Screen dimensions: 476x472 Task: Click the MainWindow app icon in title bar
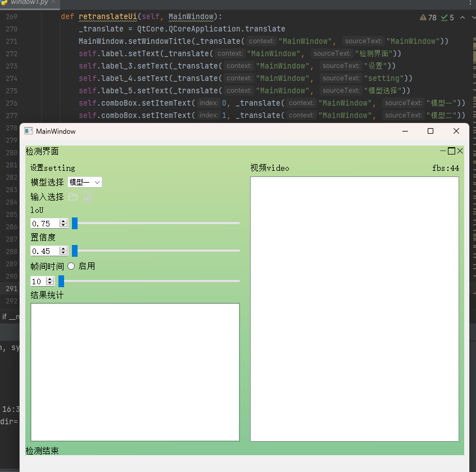point(29,131)
